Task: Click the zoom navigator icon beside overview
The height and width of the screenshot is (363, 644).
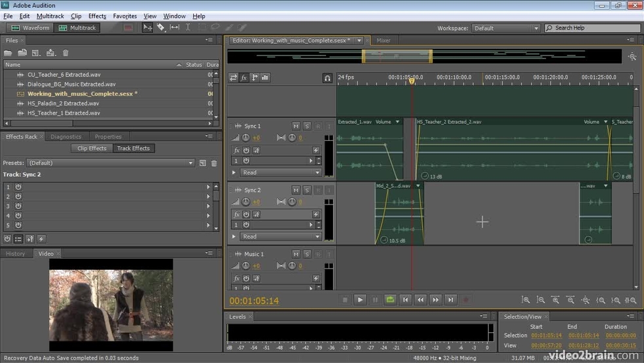Action: coord(632,56)
